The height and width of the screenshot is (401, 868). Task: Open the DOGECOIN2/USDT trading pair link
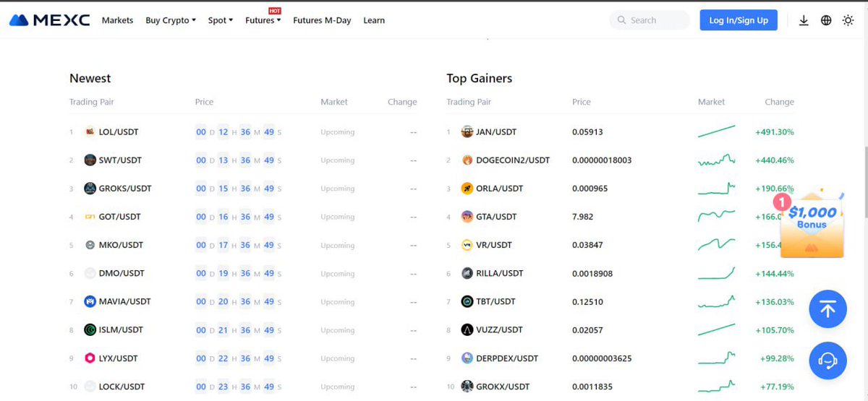(513, 160)
